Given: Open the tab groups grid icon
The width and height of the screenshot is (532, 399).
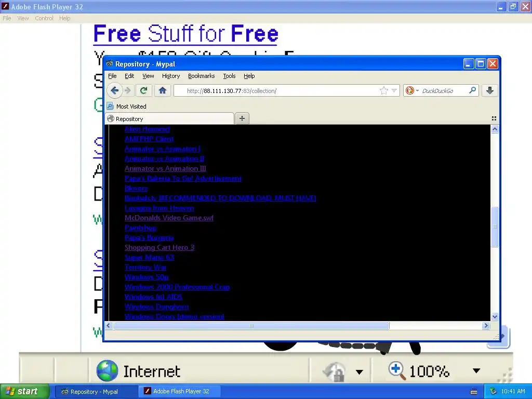Looking at the screenshot, I should (494, 118).
